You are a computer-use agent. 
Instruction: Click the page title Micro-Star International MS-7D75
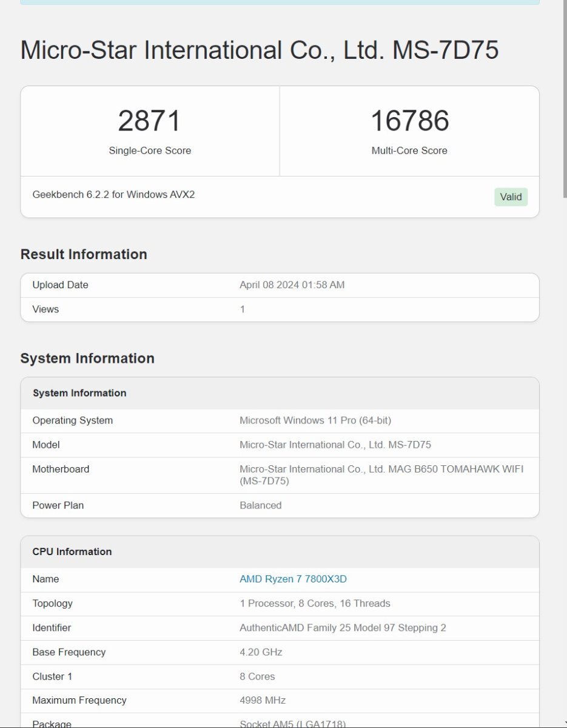(x=260, y=50)
